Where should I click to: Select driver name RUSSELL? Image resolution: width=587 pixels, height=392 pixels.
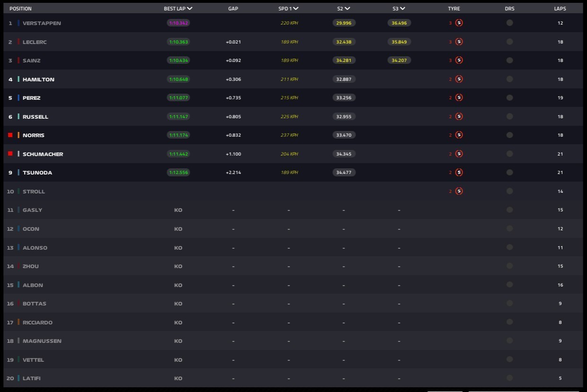tap(36, 117)
